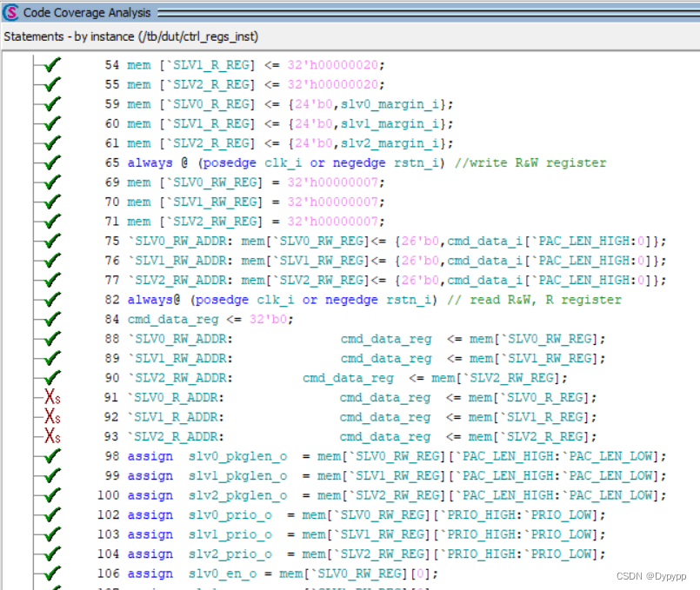Click the Code Coverage Analysis window icon

pos(9,11)
